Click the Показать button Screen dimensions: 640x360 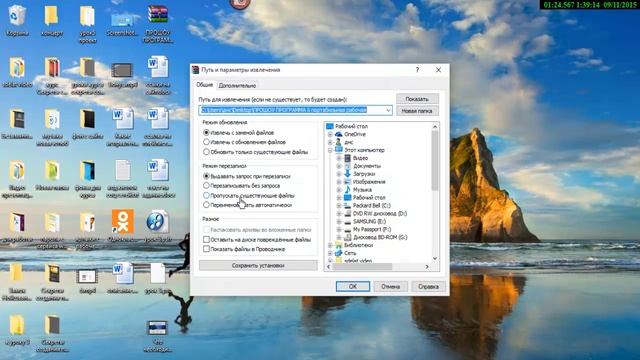pyautogui.click(x=417, y=99)
